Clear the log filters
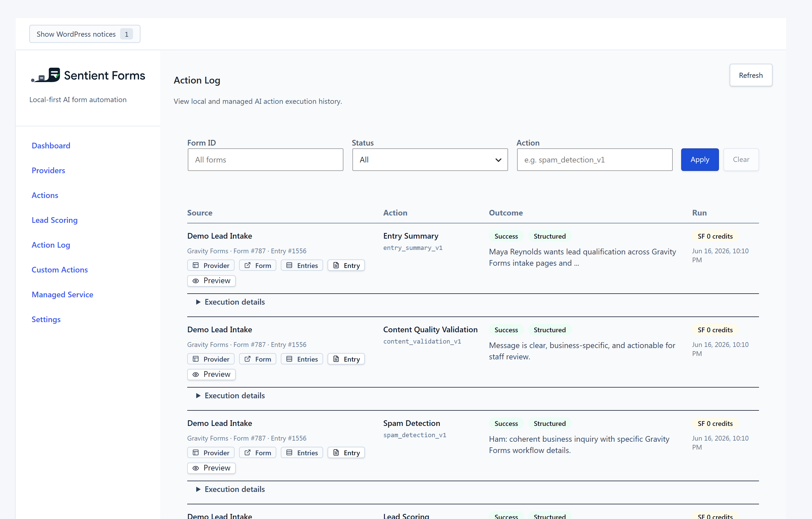 tap(741, 160)
